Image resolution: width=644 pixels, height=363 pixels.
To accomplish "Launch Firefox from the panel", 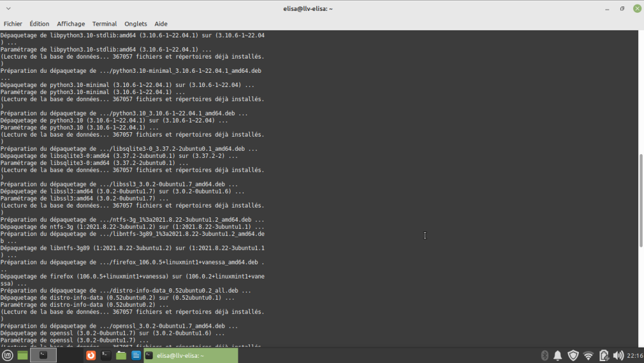I will click(x=91, y=356).
